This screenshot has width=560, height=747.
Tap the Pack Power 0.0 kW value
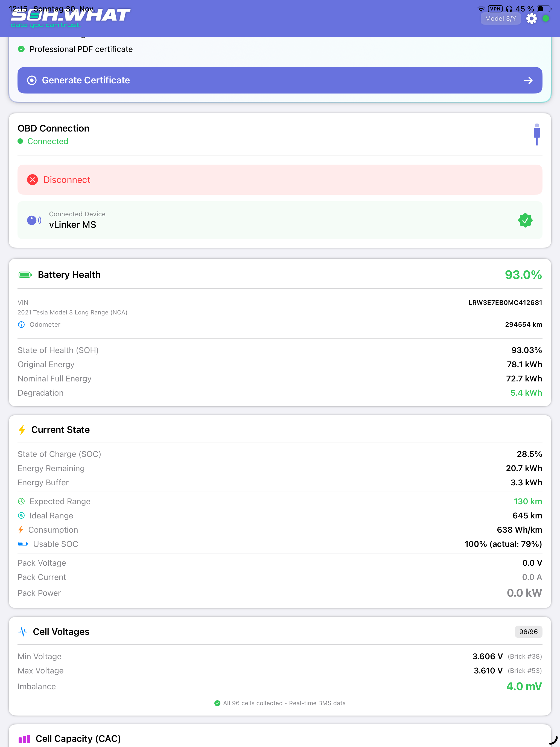point(524,593)
